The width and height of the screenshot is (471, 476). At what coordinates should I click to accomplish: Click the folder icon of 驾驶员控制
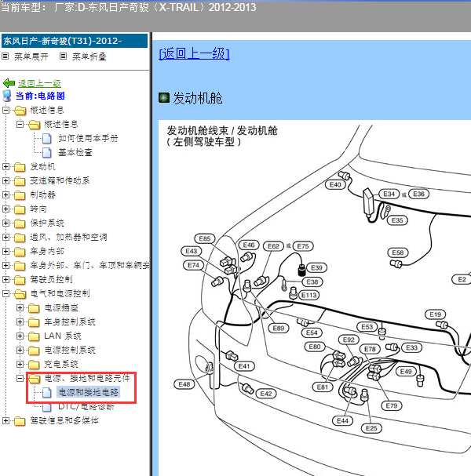click(20, 280)
